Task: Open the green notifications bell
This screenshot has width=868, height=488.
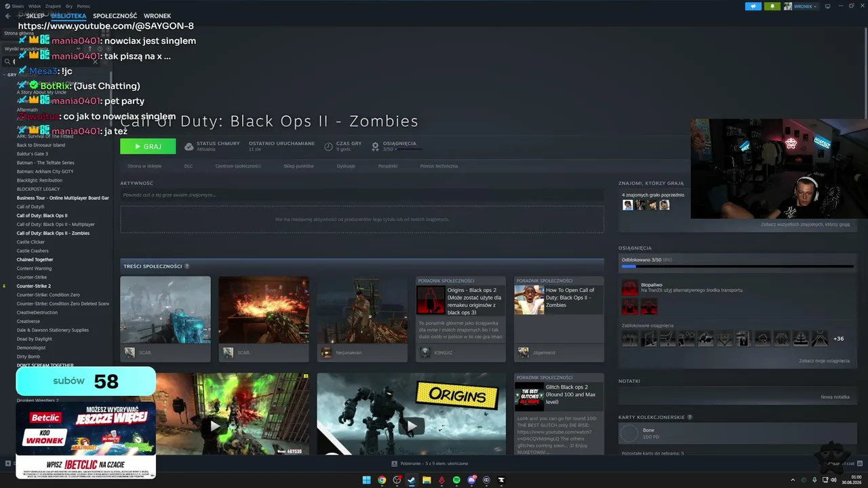Action: [772, 6]
